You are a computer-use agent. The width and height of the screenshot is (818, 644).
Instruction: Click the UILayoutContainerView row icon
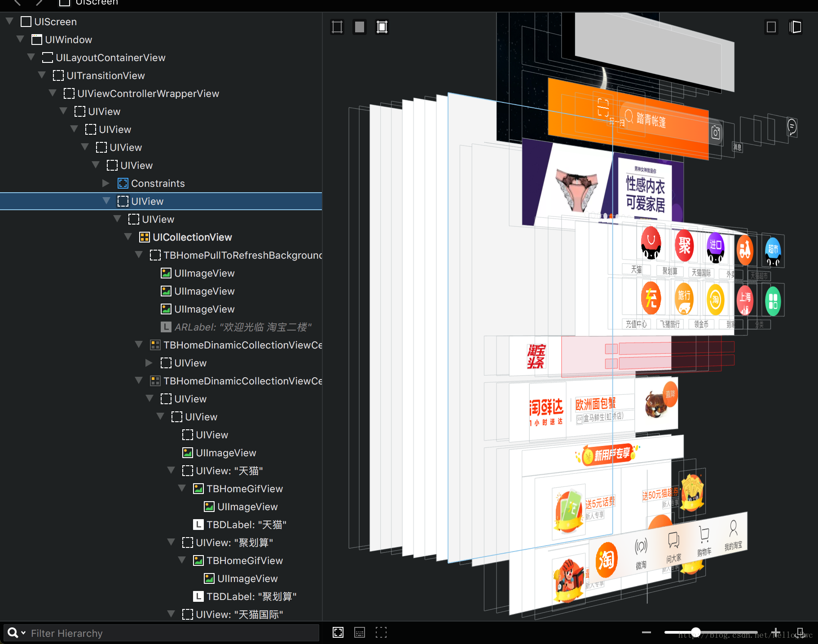click(48, 57)
